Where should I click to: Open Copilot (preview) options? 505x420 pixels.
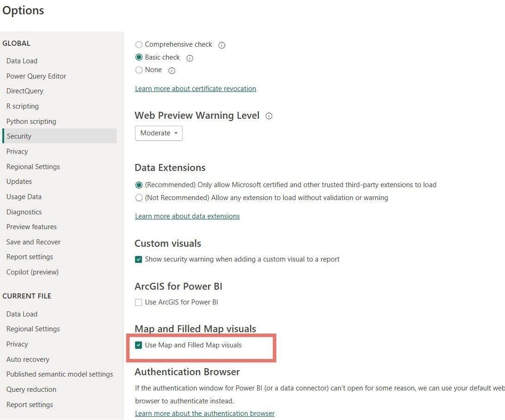click(32, 272)
